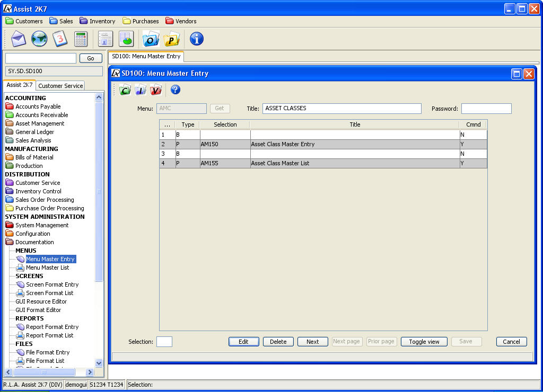Click the Edit button

[x=243, y=342]
